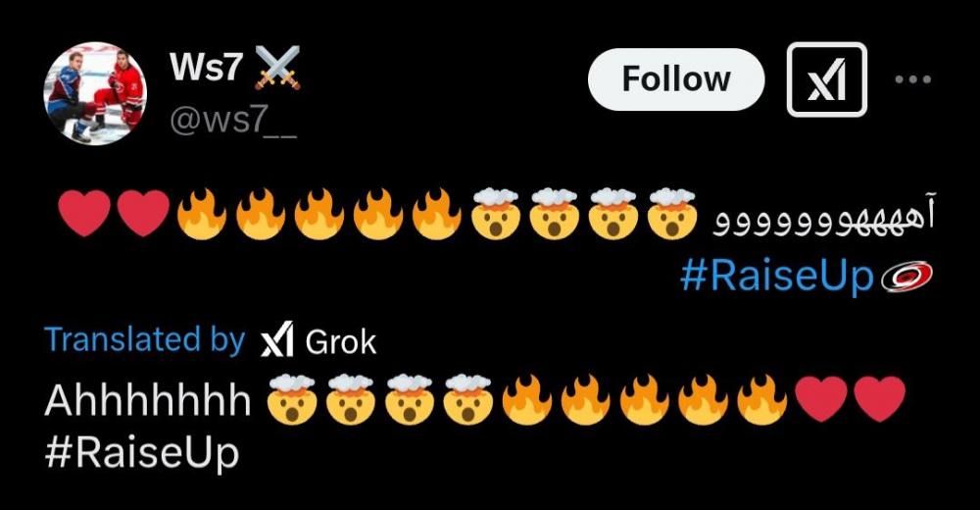Click the Hurricanes logo after #RaiseUp
980x510 pixels.
click(x=906, y=277)
